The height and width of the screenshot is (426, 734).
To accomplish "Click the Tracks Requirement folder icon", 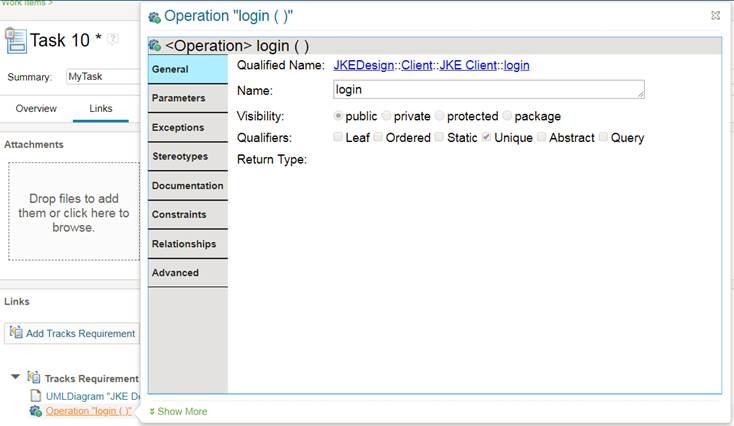I will coord(34,378).
